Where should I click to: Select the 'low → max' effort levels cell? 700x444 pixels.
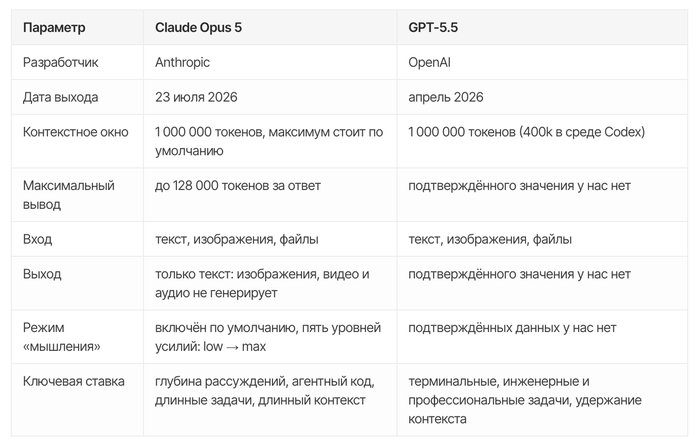[x=268, y=337]
